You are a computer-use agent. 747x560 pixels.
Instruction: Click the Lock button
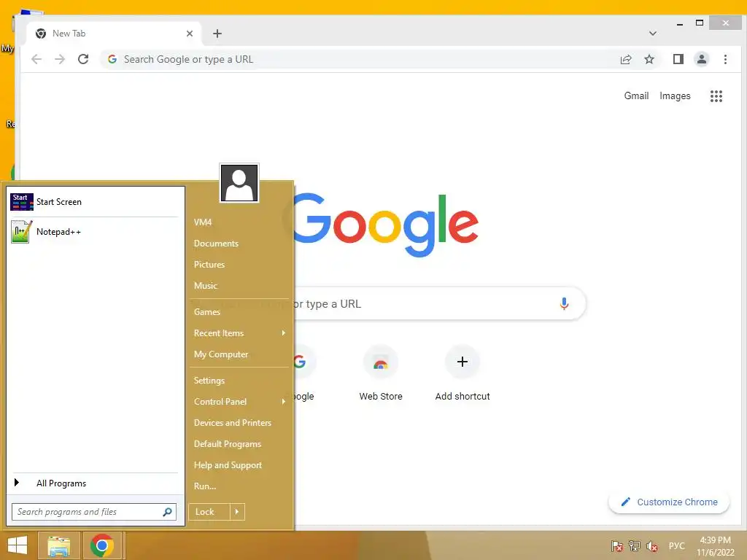tap(209, 512)
